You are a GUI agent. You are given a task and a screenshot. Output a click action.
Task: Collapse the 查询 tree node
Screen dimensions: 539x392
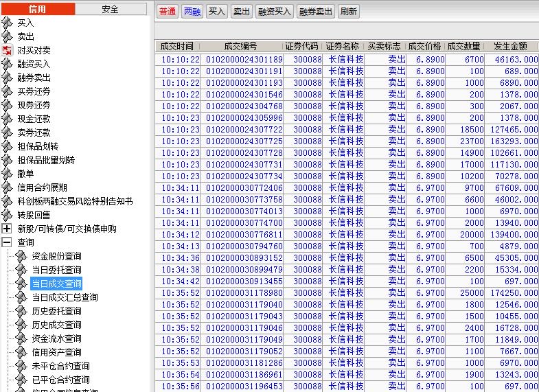pos(7,242)
